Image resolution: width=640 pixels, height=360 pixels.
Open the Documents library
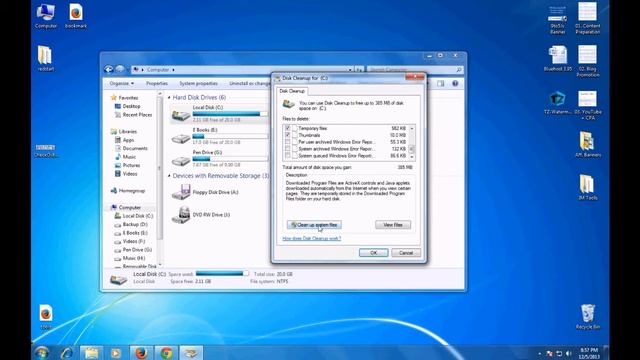135,149
